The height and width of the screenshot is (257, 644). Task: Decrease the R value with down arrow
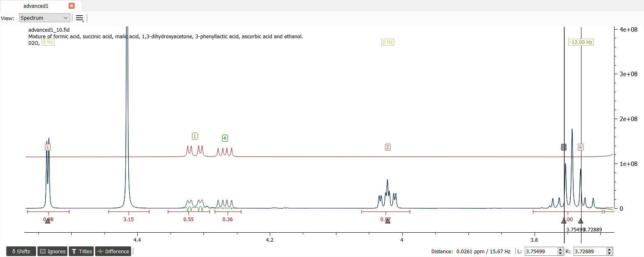(609, 253)
